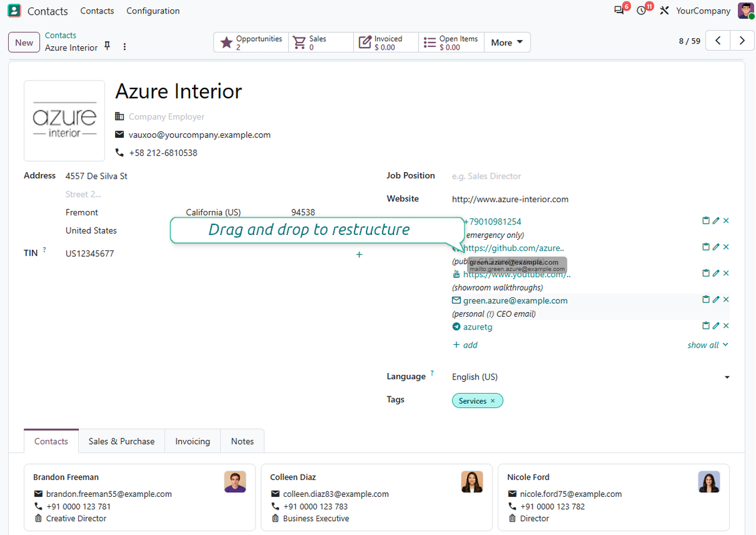
Task: Open the discuss messages icon with badge 6
Action: click(x=619, y=11)
